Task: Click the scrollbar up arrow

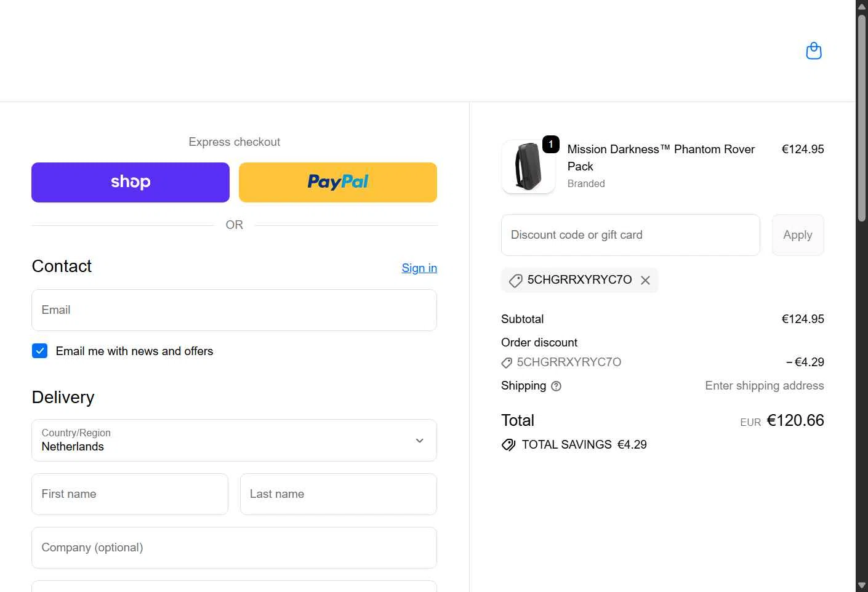Action: [x=862, y=6]
